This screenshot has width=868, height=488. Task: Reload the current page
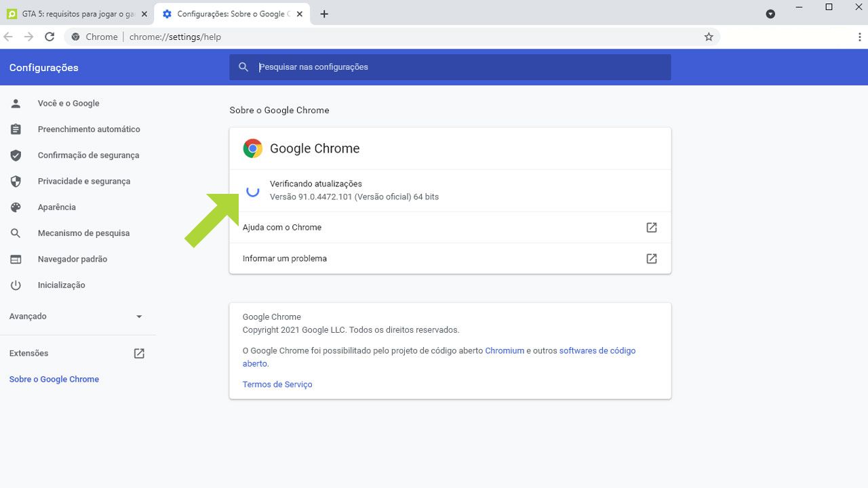[50, 37]
